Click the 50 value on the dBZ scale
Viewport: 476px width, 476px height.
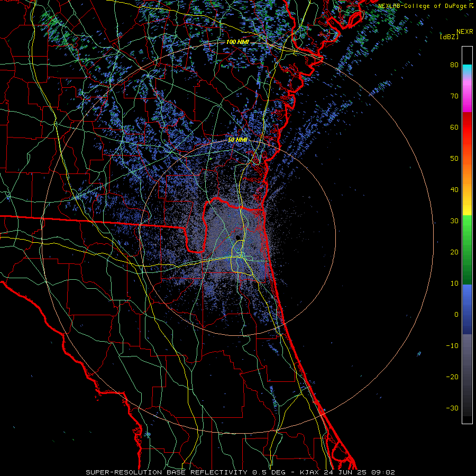[x=454, y=159]
